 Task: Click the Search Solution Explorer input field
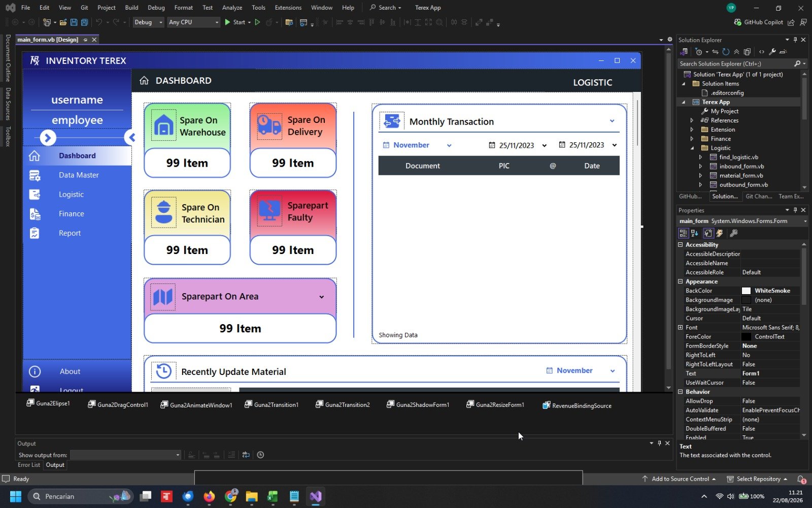(x=735, y=63)
